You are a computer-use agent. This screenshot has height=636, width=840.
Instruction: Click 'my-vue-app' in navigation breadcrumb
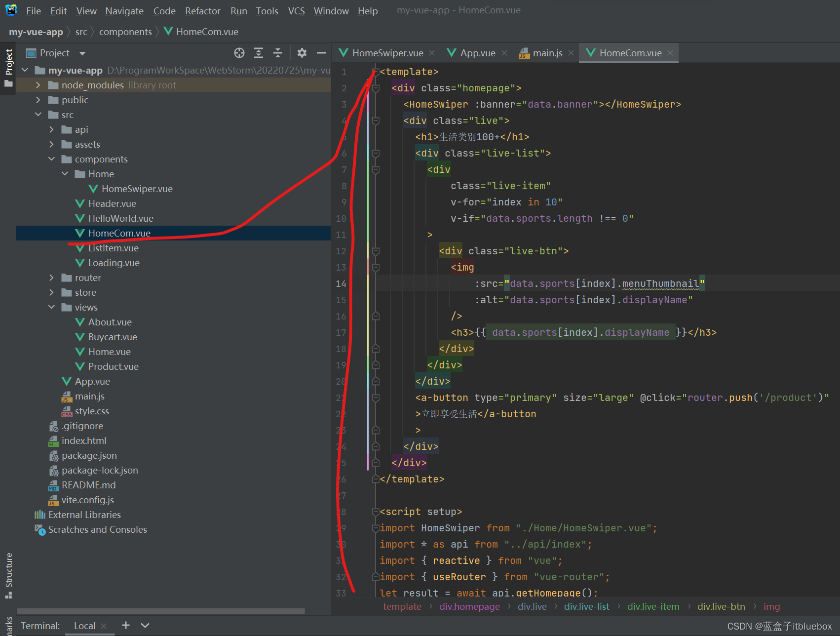pos(36,32)
